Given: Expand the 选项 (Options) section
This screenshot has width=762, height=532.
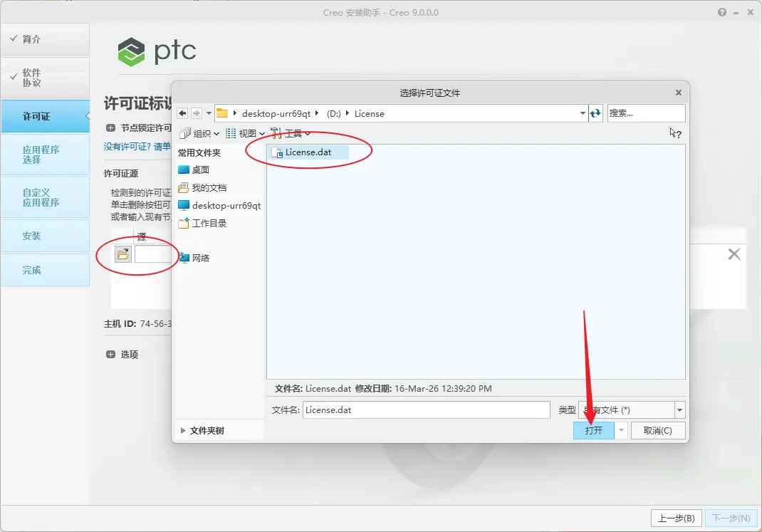Looking at the screenshot, I should point(110,355).
